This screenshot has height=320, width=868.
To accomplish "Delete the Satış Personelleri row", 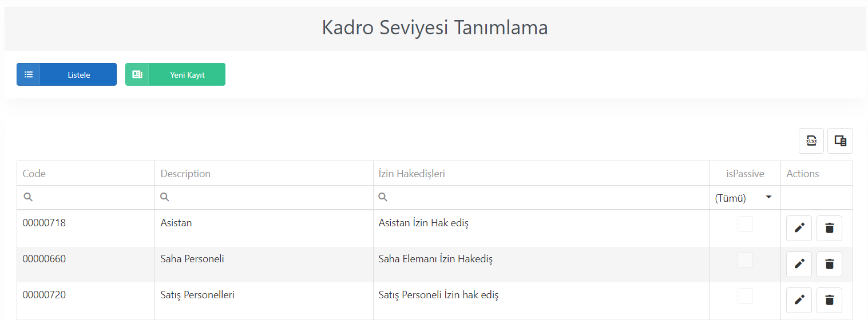I will coord(829,300).
